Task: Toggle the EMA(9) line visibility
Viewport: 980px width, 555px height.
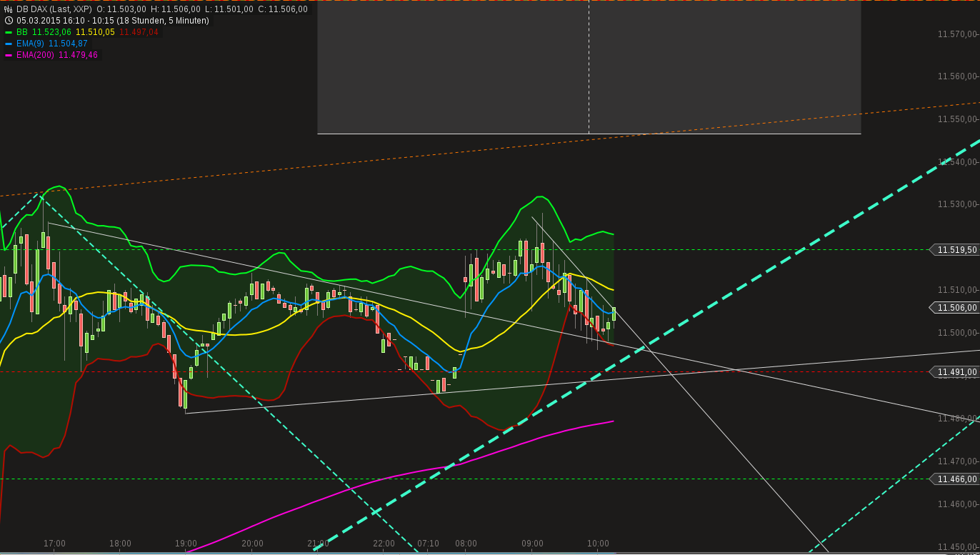Action: 9,44
